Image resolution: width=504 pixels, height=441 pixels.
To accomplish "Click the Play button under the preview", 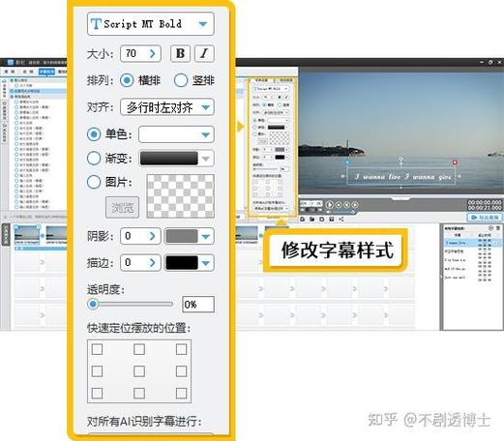I will 330,204.
